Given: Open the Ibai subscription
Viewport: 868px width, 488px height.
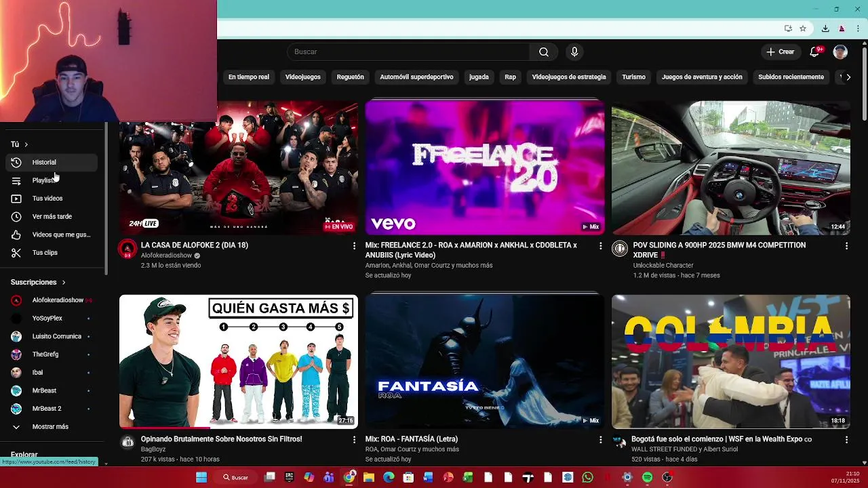Looking at the screenshot, I should tap(52, 373).
